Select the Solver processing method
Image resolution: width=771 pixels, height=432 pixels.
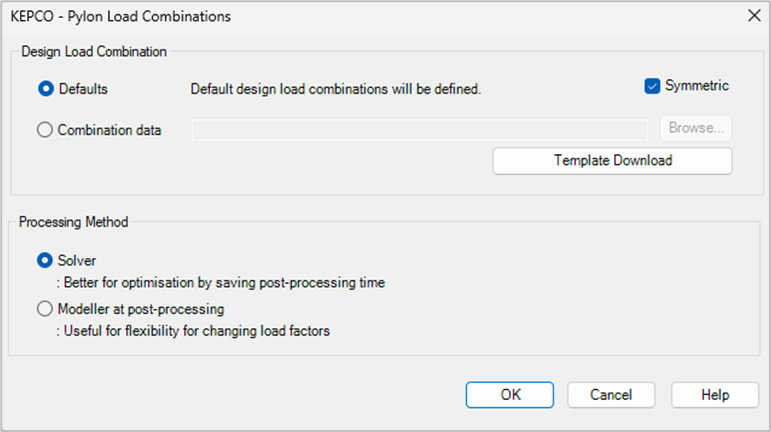[45, 261]
